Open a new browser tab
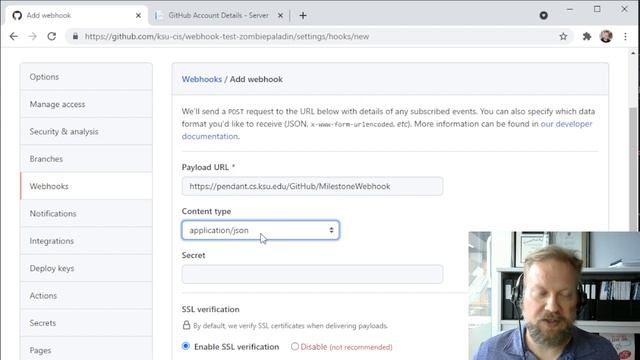The width and height of the screenshot is (640, 360). point(303,16)
